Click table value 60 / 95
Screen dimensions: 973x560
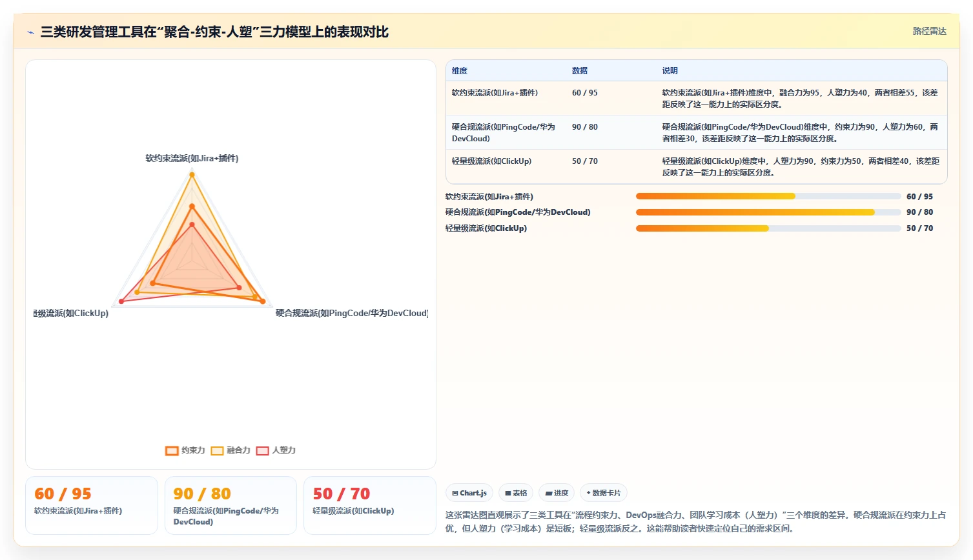pyautogui.click(x=585, y=93)
